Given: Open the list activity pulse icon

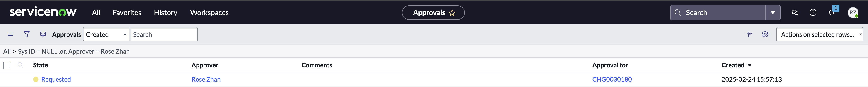Looking at the screenshot, I should [x=749, y=34].
